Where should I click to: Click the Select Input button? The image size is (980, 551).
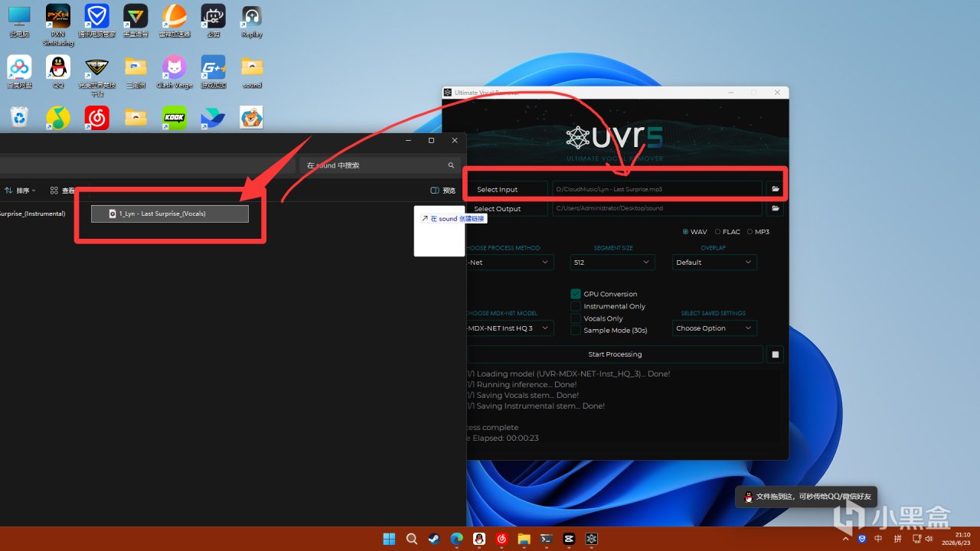(506, 189)
